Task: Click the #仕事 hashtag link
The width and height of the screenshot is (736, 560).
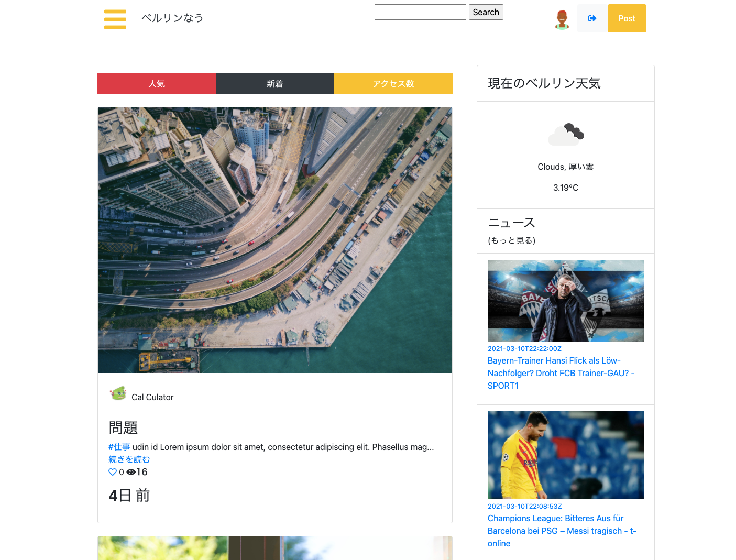Action: pos(119,447)
